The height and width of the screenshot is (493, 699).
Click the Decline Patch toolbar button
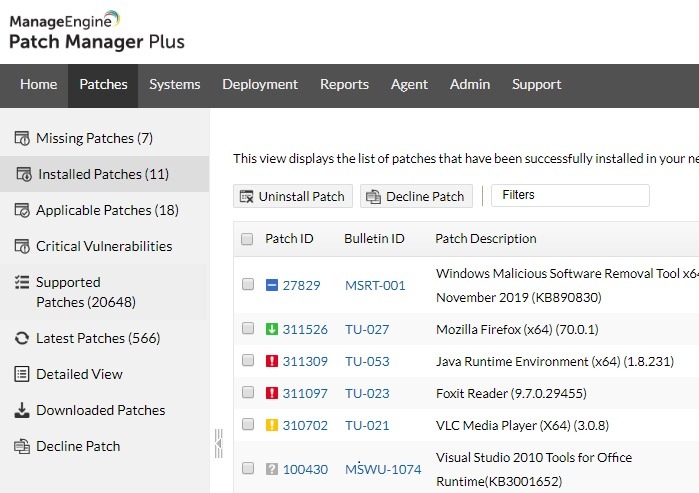pyautogui.click(x=416, y=196)
